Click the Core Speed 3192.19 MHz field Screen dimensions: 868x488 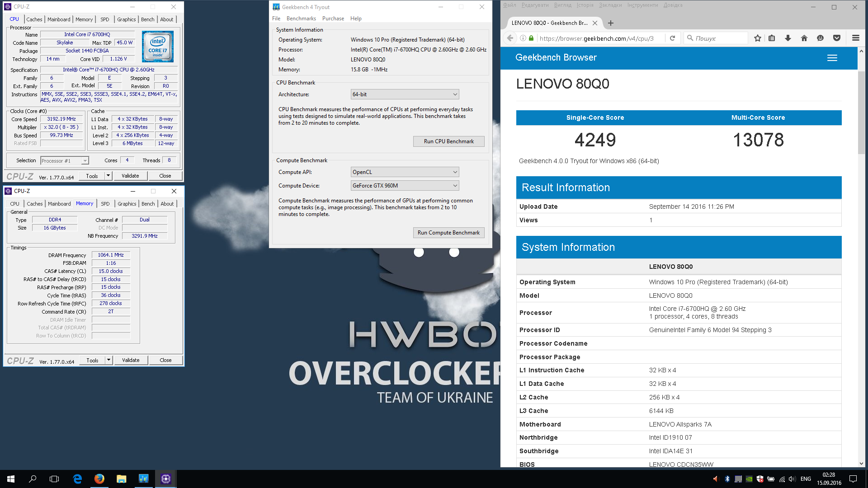[61, 119]
